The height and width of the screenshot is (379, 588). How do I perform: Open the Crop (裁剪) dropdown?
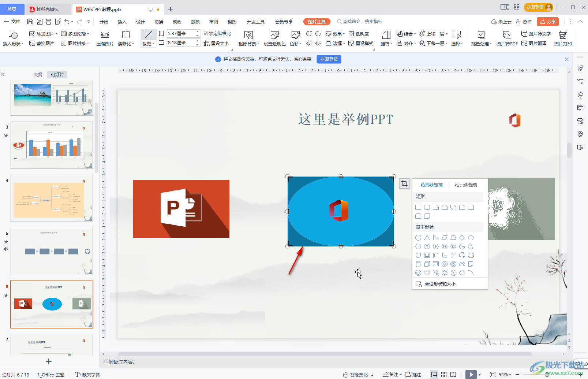148,44
